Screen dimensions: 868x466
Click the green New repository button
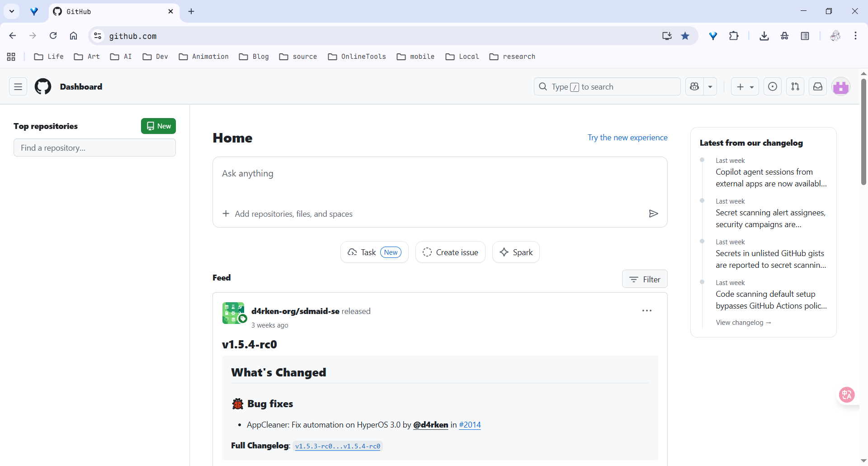pyautogui.click(x=158, y=126)
